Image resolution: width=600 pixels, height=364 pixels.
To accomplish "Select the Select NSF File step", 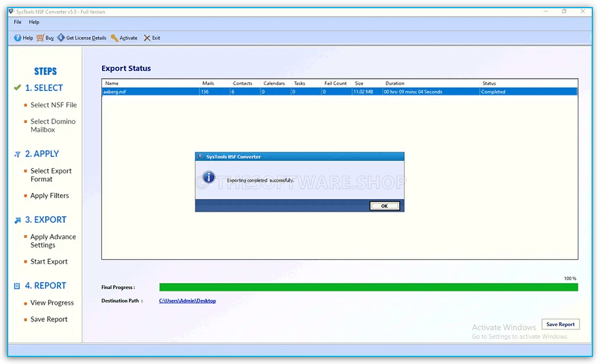I will coord(53,105).
